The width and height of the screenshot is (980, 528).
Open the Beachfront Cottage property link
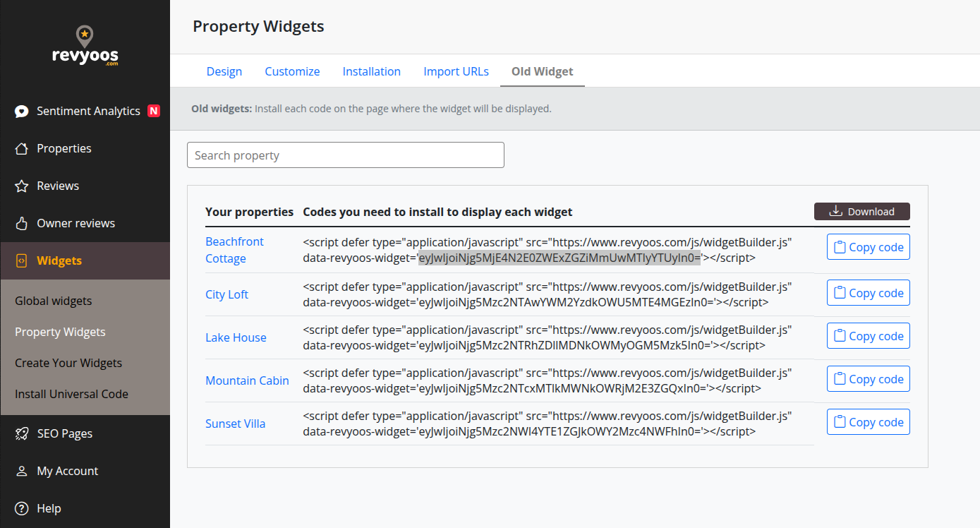pos(234,250)
